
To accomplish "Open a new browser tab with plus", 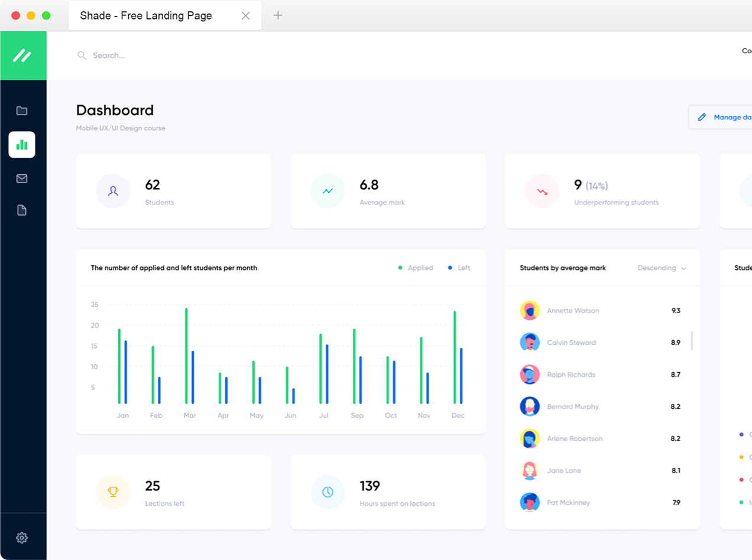I will click(278, 15).
